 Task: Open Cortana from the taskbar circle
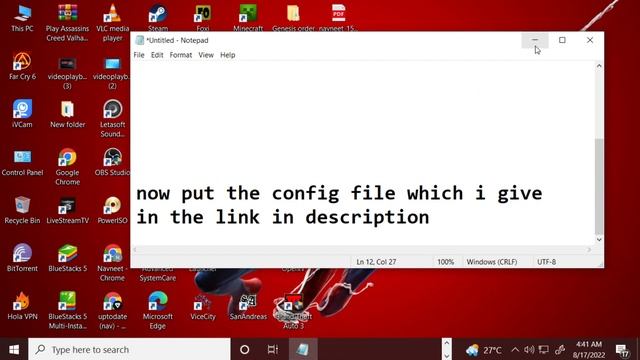[x=244, y=349]
